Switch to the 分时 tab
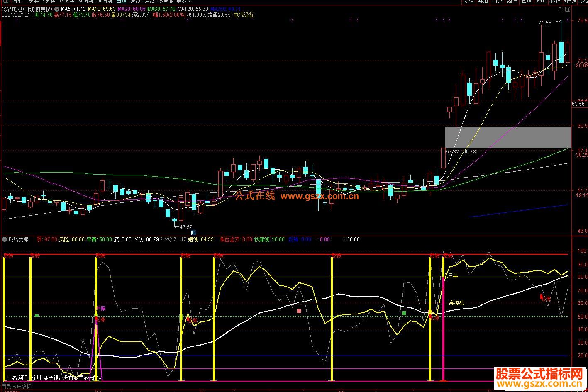588x392 pixels. pyautogui.click(x=17, y=1)
